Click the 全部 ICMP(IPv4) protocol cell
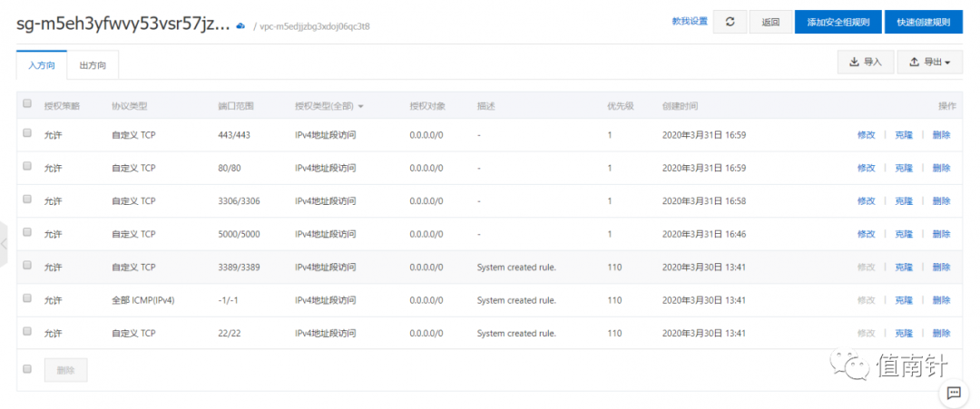 pos(143,300)
